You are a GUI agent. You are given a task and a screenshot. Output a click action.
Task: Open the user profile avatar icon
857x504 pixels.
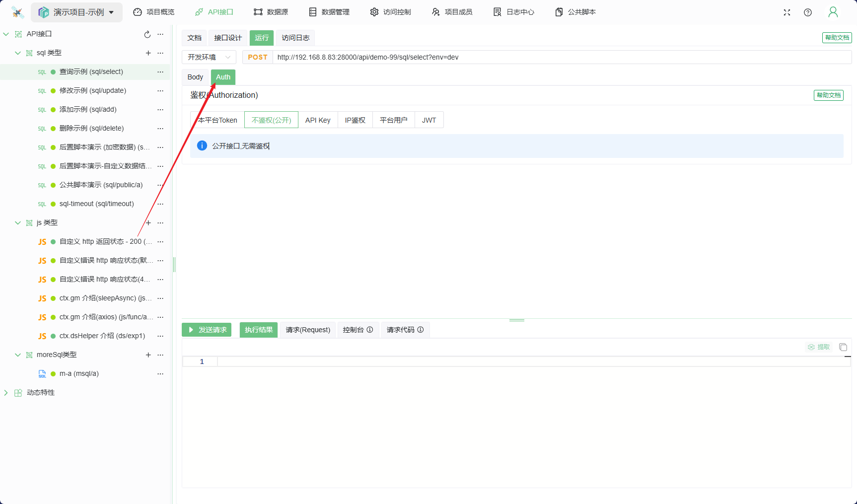tap(833, 12)
